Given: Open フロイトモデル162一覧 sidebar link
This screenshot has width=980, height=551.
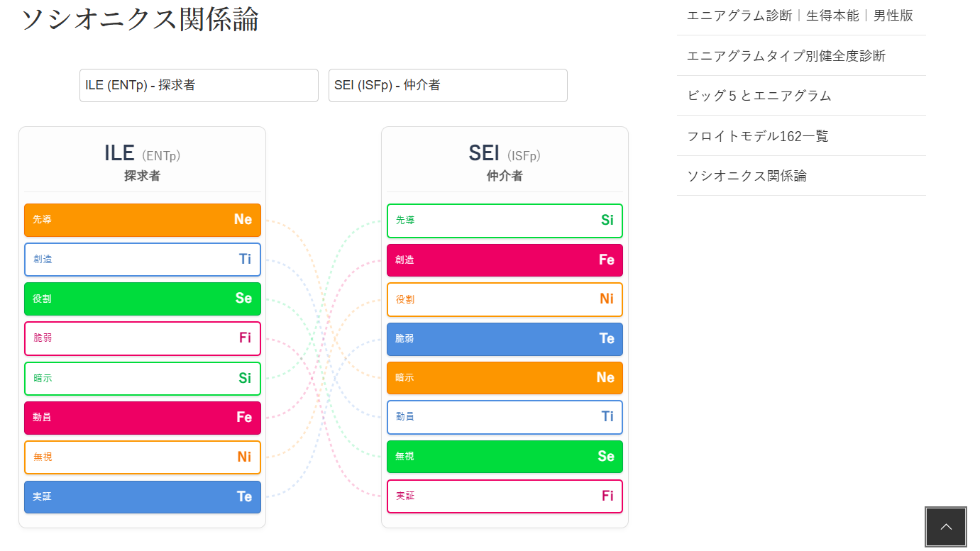Looking at the screenshot, I should coord(758,136).
